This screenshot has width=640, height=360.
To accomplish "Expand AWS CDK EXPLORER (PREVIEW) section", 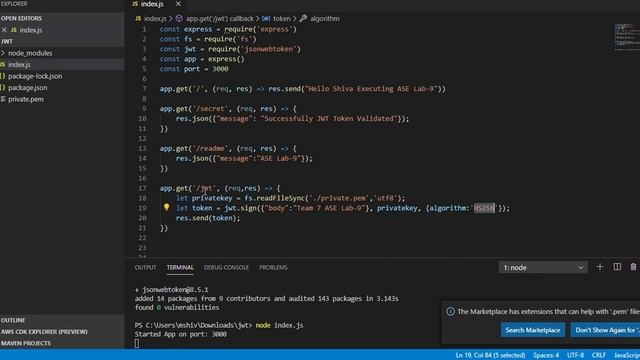I will (x=44, y=331).
